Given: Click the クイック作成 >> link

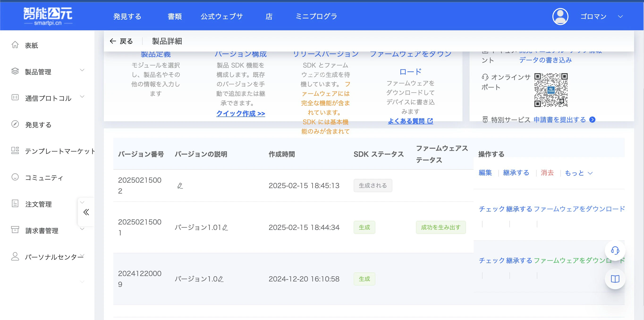Looking at the screenshot, I should [241, 114].
